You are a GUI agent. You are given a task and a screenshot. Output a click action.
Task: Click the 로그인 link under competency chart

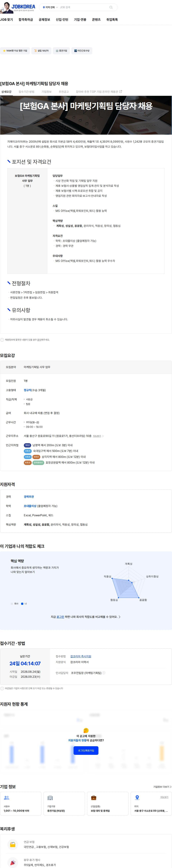coord(60,617)
